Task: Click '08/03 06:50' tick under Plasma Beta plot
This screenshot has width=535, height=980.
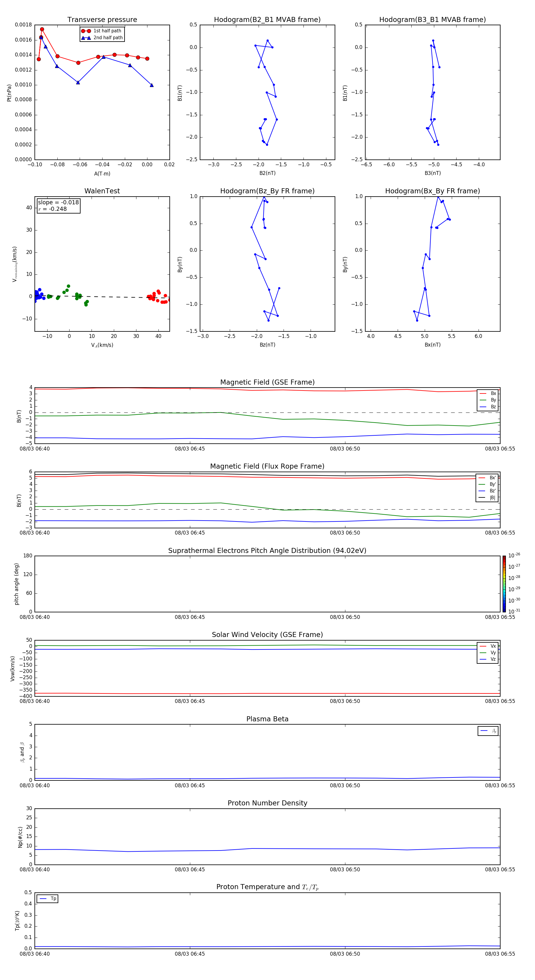Action: coord(345,785)
